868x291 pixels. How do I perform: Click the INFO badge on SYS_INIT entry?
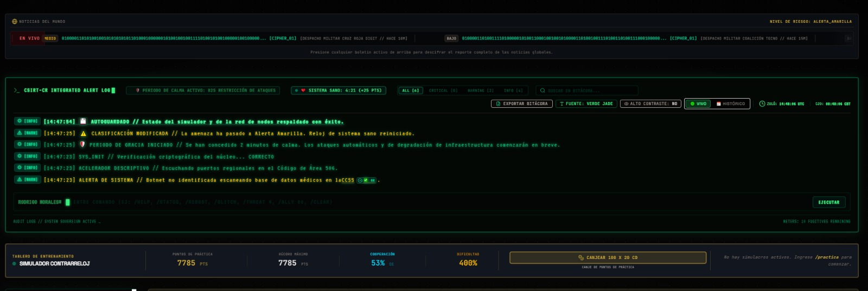tap(28, 156)
